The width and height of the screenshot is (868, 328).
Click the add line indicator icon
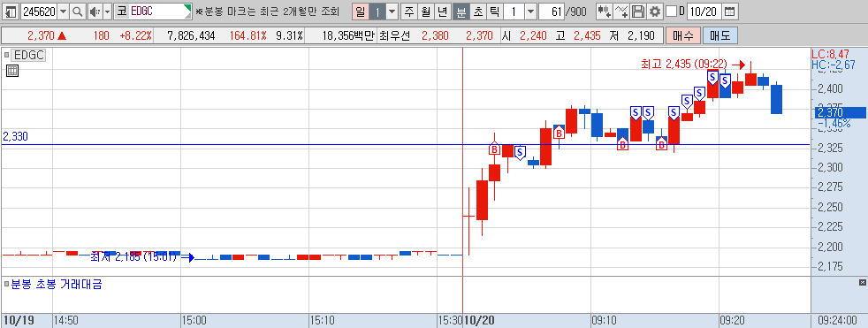coord(622,11)
